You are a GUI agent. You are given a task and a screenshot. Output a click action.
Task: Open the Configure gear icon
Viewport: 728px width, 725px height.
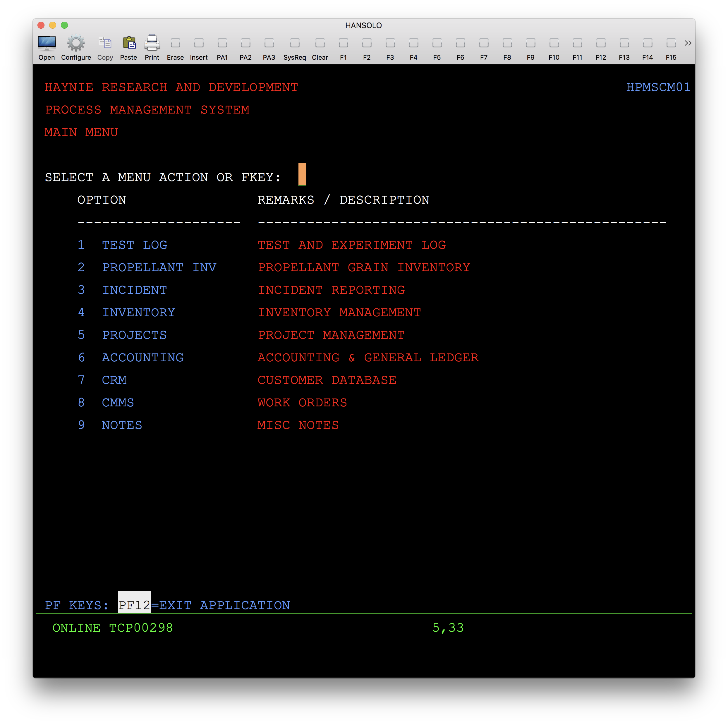(x=76, y=44)
